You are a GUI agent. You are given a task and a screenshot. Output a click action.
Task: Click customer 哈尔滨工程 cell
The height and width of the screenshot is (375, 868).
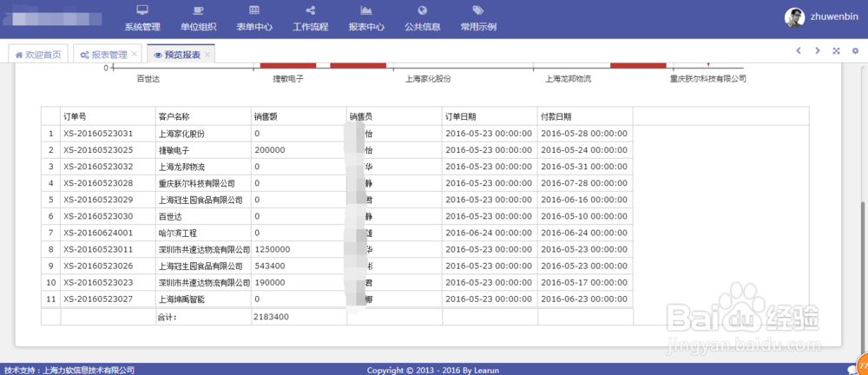coord(203,233)
